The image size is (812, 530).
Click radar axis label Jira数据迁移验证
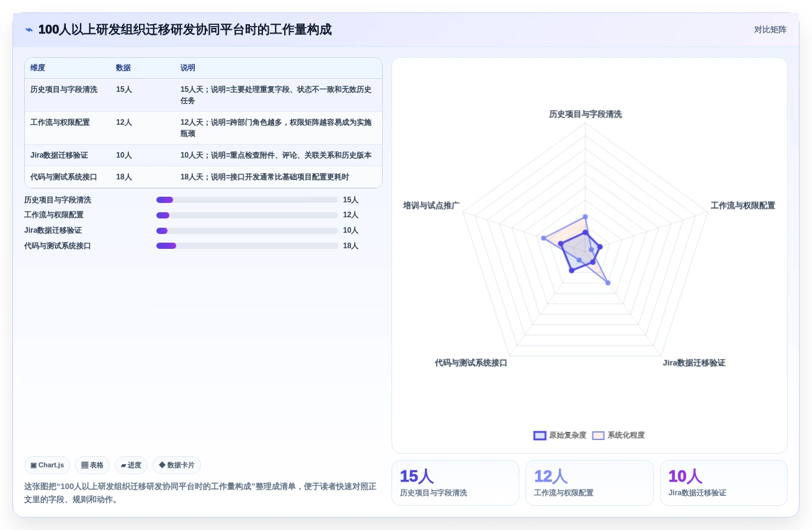tap(694, 363)
